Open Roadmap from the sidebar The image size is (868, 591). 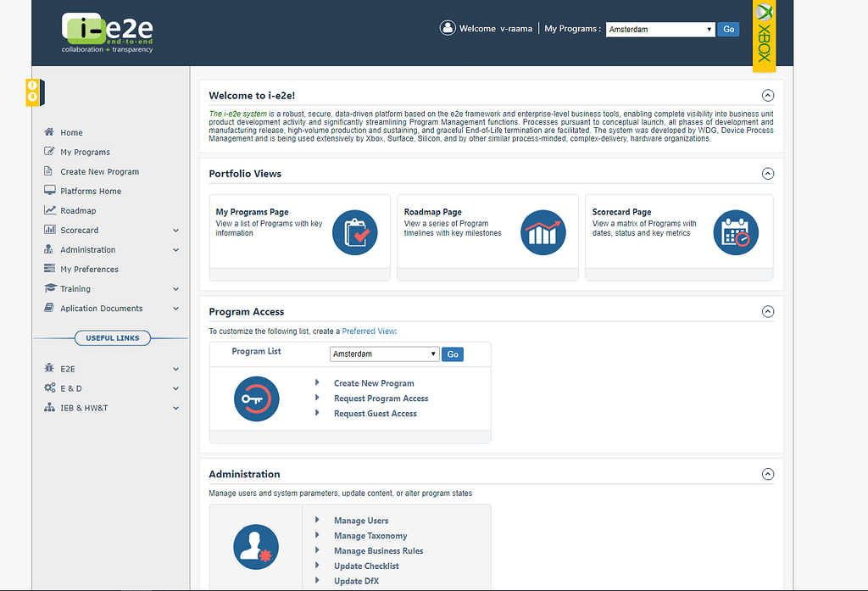click(x=78, y=211)
